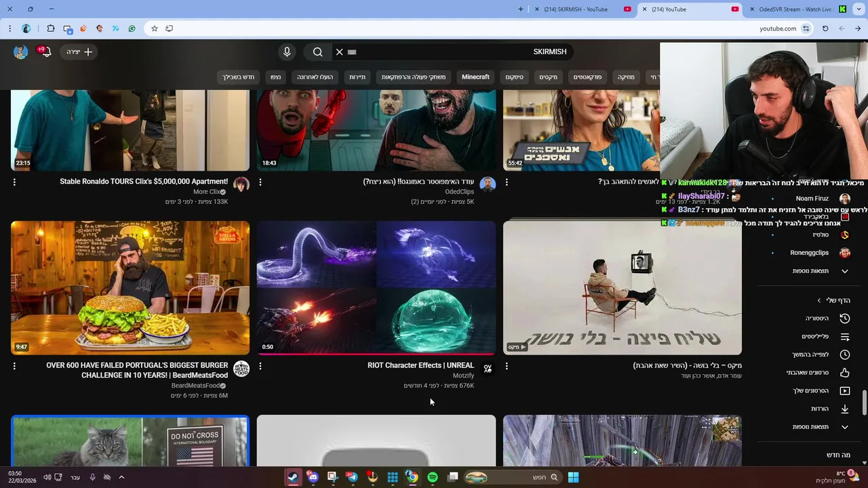
Task: Open options for OdedClips video
Action: 260,182
